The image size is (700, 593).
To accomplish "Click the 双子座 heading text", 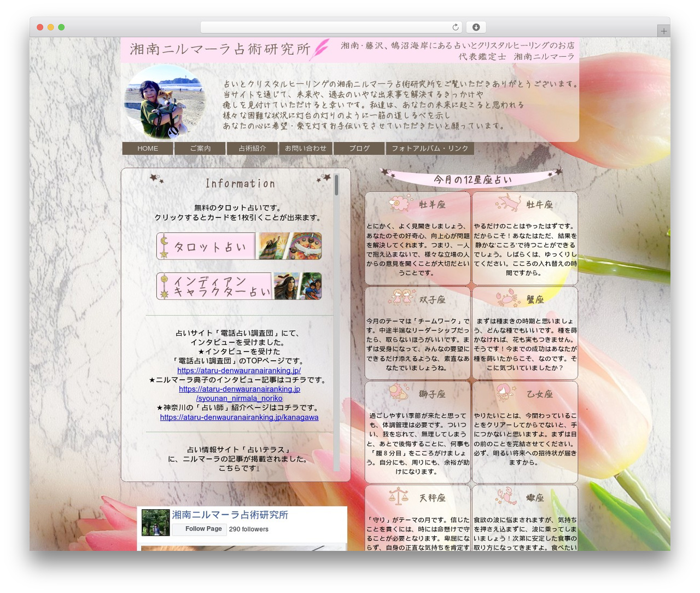I will coord(433,300).
